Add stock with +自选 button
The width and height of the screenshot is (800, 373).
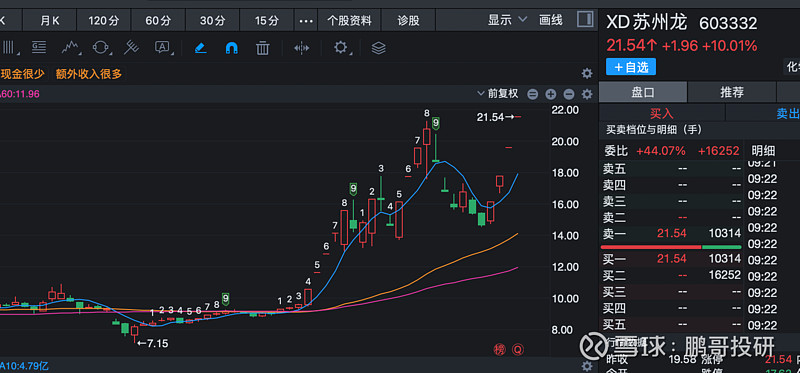(x=631, y=67)
